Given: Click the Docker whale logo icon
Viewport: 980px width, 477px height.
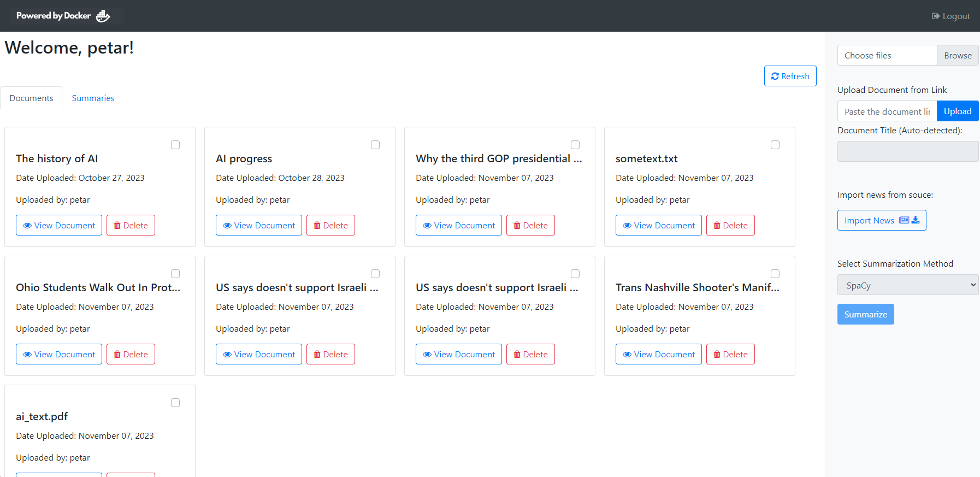Looking at the screenshot, I should [103, 16].
